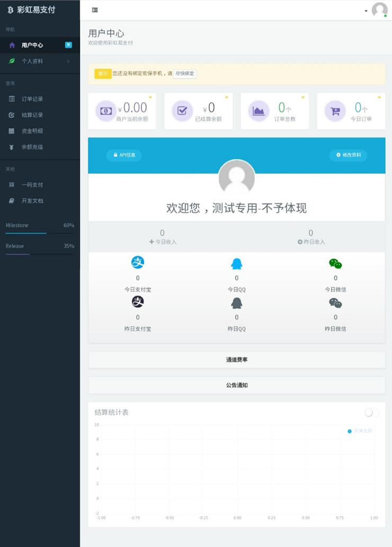Screen dimensions: 392x547
Task: Open 订单记录 in the sidebar
Action: click(32, 99)
